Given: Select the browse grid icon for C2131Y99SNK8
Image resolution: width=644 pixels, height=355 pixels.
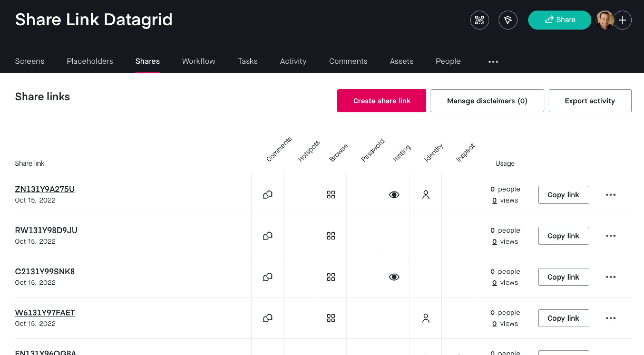Looking at the screenshot, I should [x=331, y=277].
